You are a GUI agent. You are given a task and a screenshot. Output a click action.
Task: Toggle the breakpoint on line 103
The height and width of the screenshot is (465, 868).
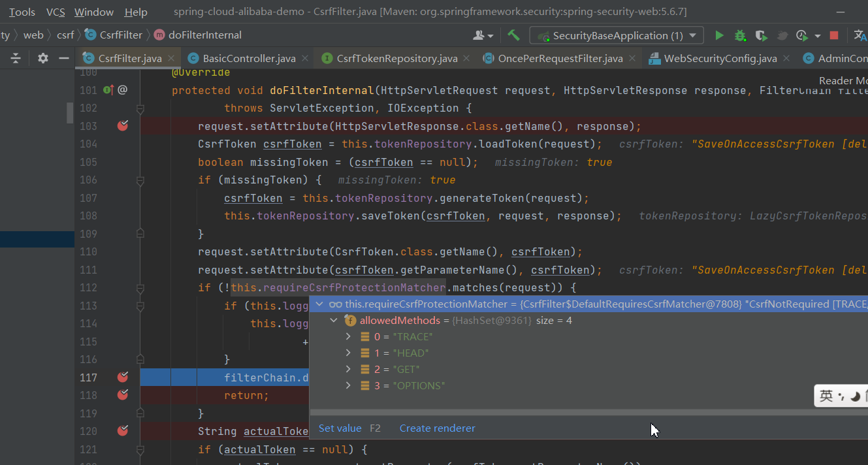pyautogui.click(x=122, y=125)
